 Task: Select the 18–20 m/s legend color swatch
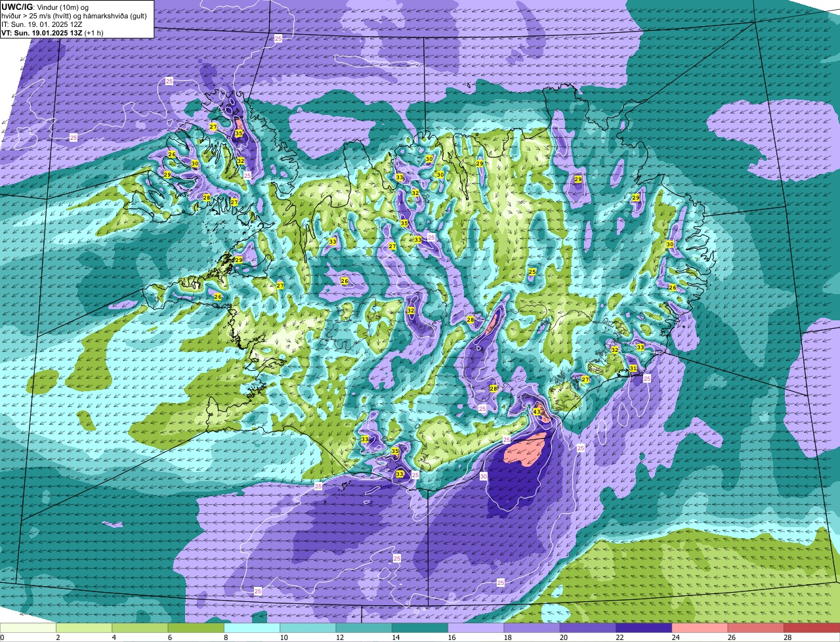[x=532, y=628]
